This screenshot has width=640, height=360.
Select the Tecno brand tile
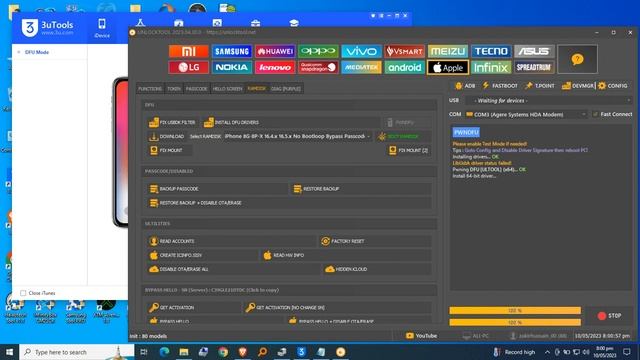click(x=491, y=51)
